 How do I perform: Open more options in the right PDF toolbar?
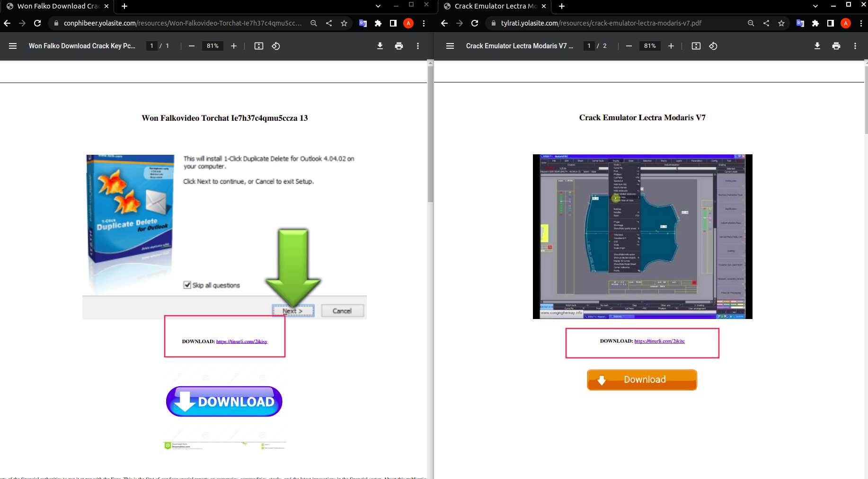855,46
